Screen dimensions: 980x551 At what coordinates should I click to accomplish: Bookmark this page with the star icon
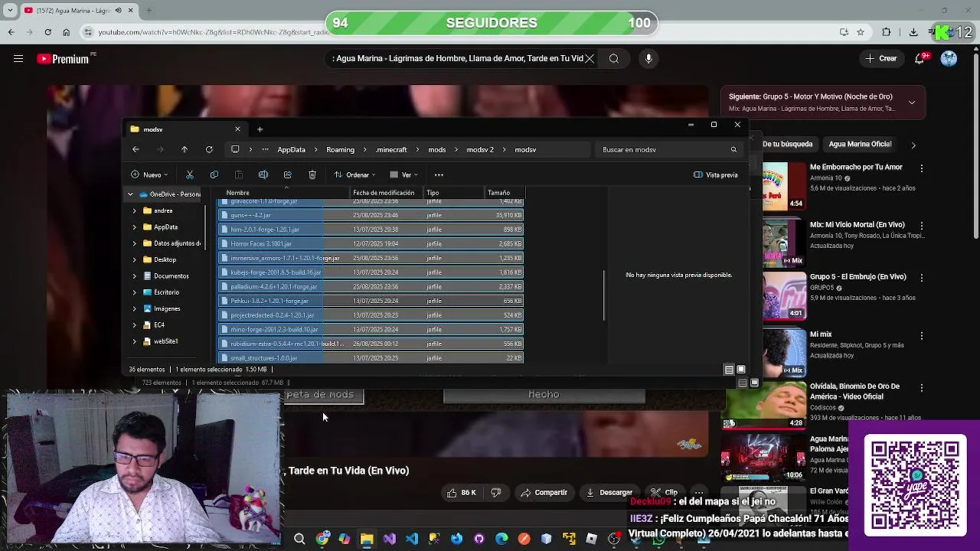(861, 32)
